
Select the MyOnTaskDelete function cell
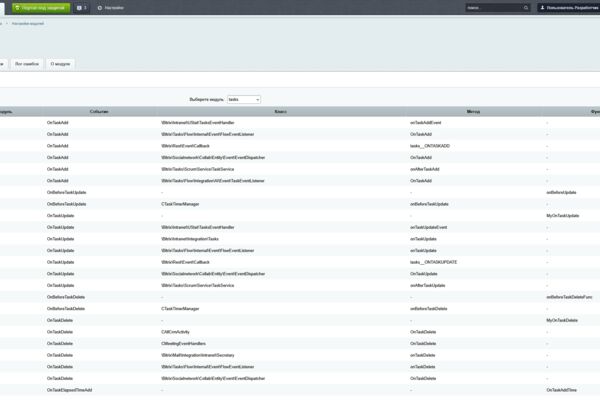coord(562,320)
